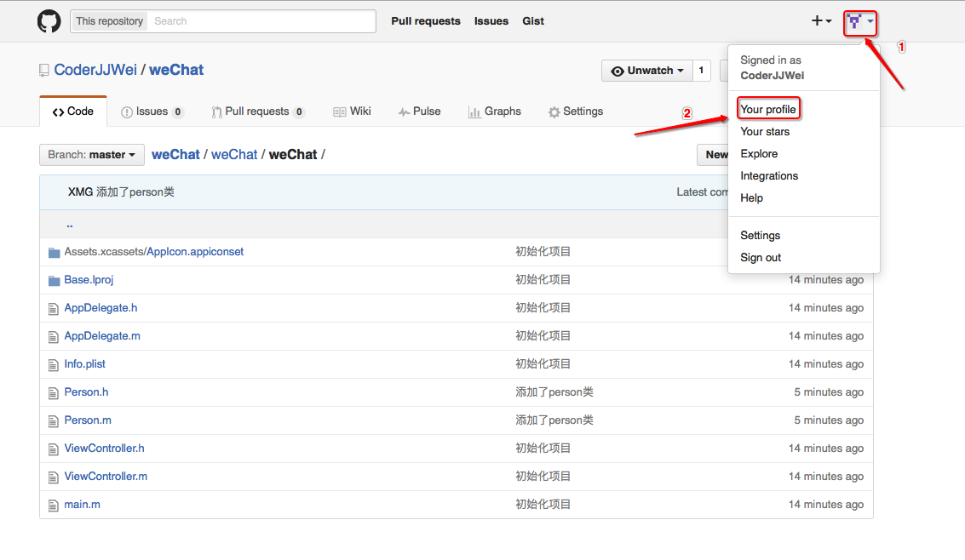Open the Person.h file
965x560 pixels.
pos(86,391)
